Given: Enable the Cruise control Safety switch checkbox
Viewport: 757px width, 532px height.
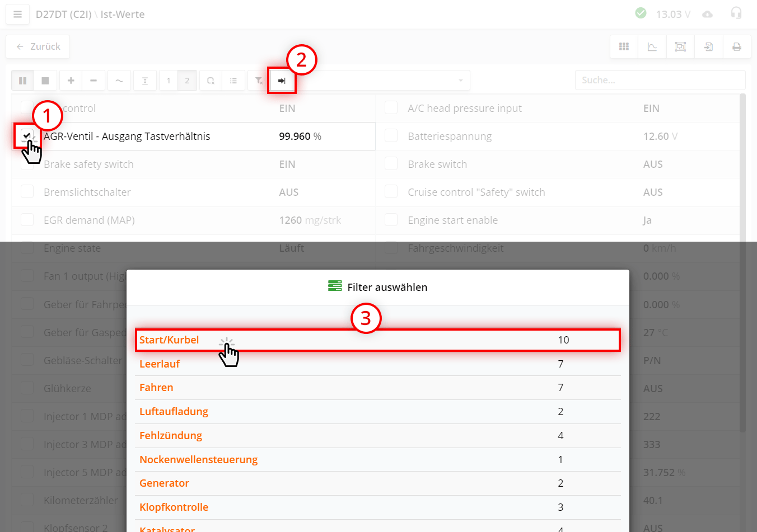Looking at the screenshot, I should (x=391, y=192).
